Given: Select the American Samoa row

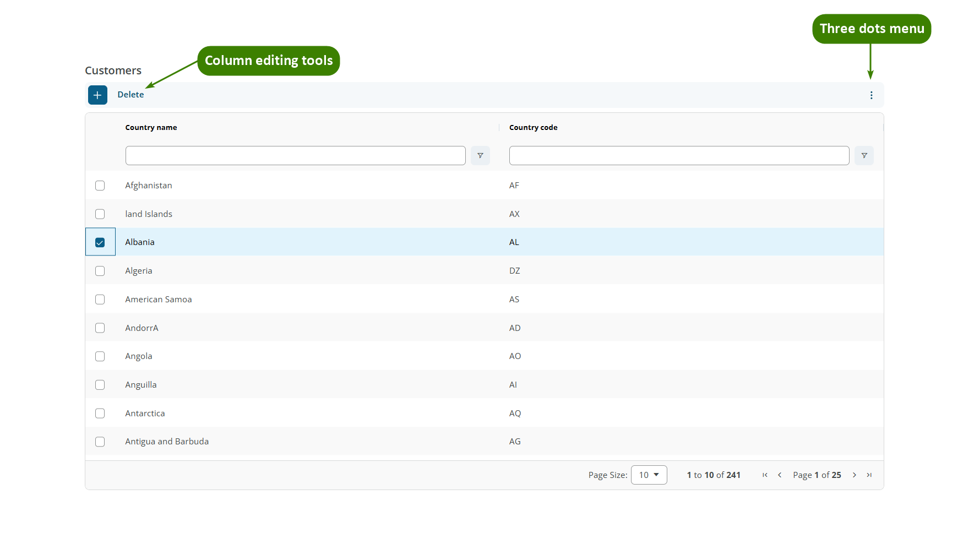Looking at the screenshot, I should point(100,299).
